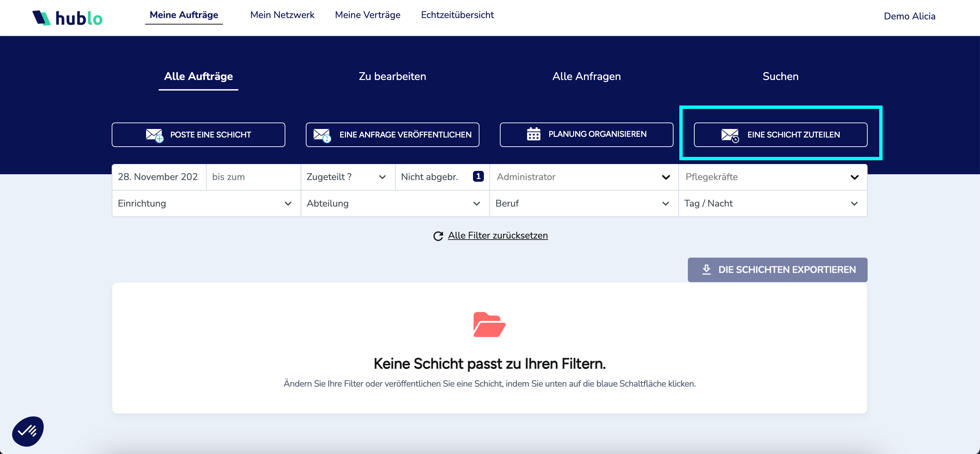This screenshot has width=980, height=454.
Task: Click the hublo logo
Action: tap(67, 17)
